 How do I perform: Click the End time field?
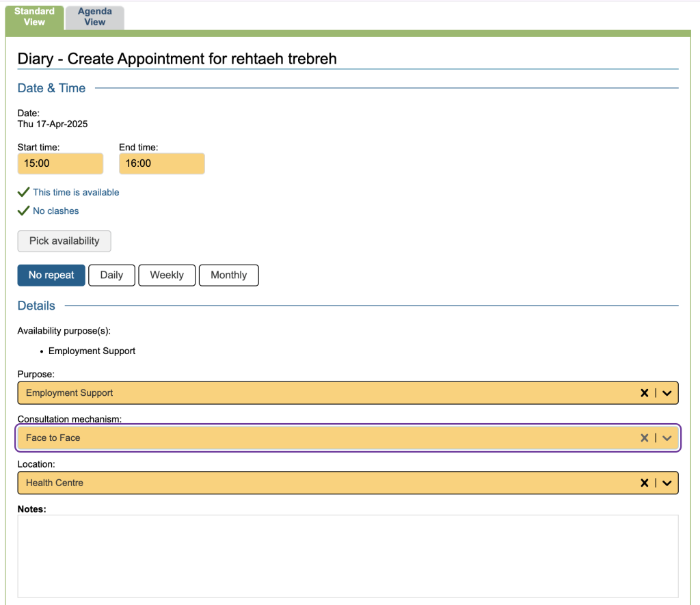coord(161,164)
